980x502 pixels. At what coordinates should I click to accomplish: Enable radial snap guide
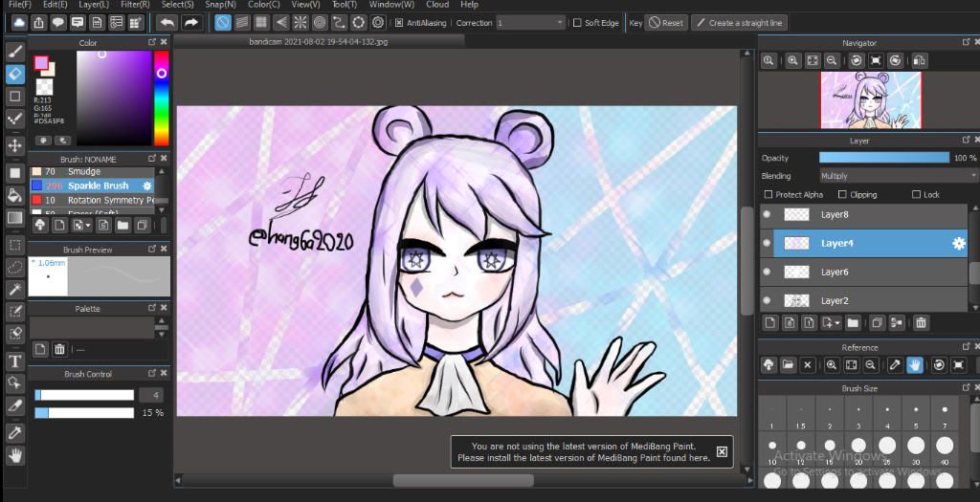[x=301, y=23]
